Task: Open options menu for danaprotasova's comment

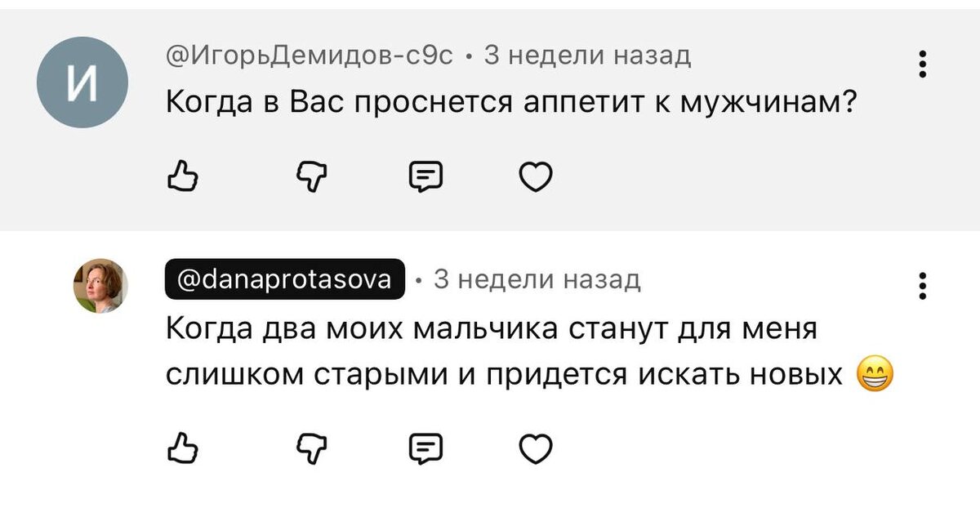Action: 922,286
